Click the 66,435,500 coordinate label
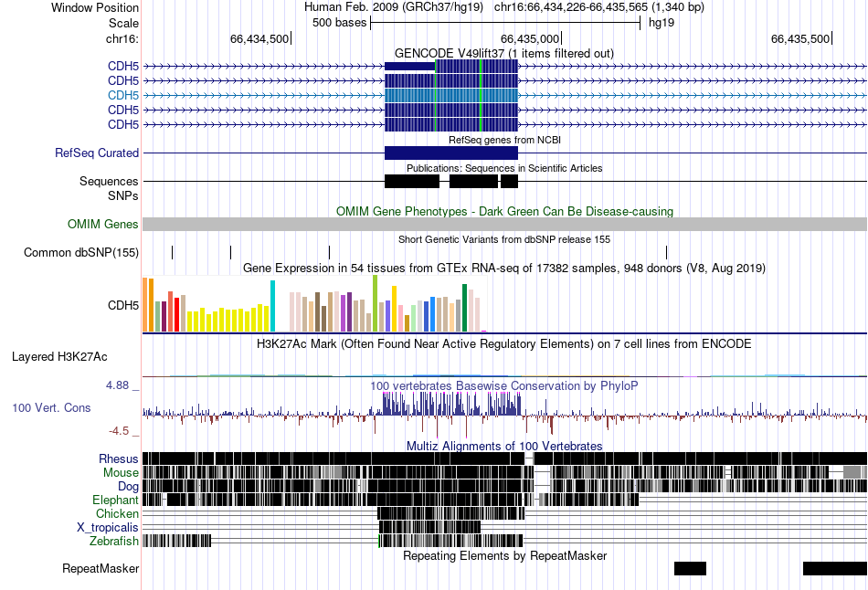868x590 pixels. tap(800, 38)
